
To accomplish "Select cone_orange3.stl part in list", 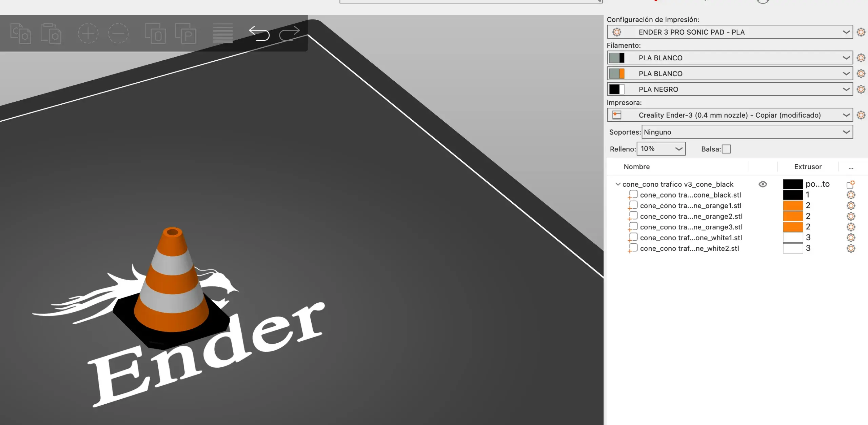I will pyautogui.click(x=691, y=227).
